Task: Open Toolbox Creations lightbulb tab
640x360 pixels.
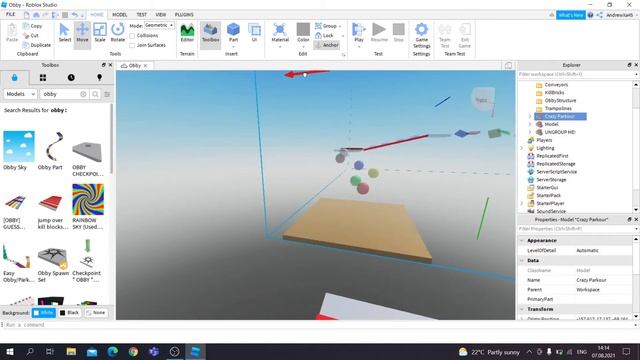Action: click(x=99, y=78)
